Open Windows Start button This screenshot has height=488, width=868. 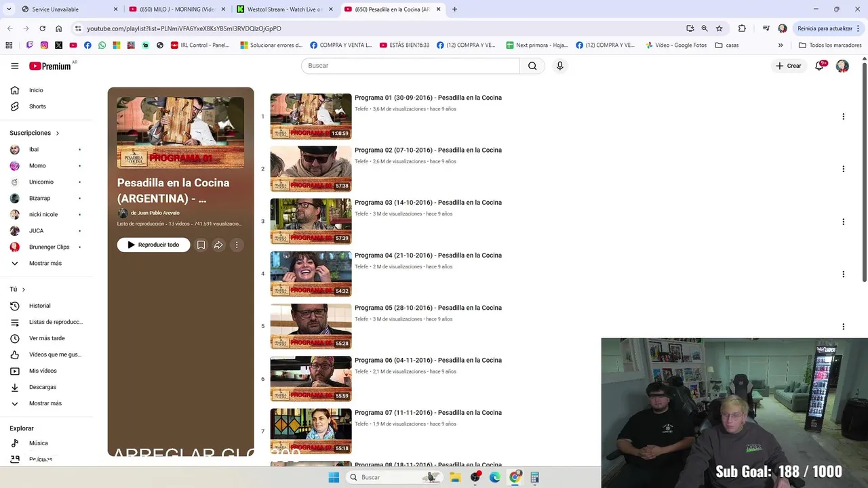point(334,477)
